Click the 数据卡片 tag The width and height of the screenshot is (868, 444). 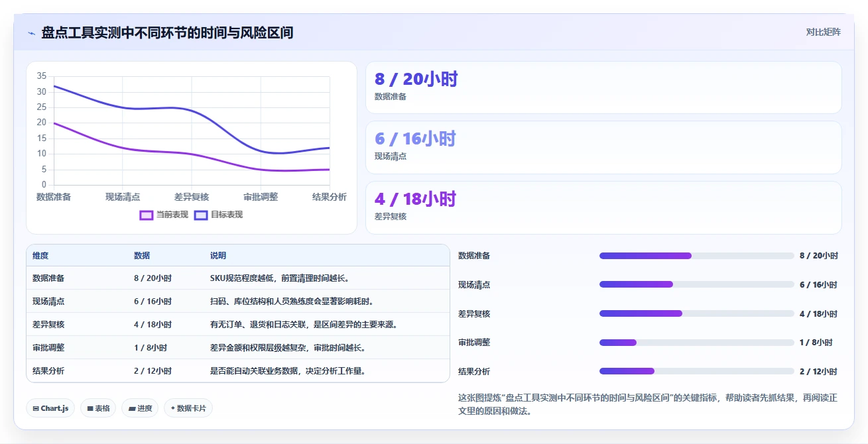188,408
